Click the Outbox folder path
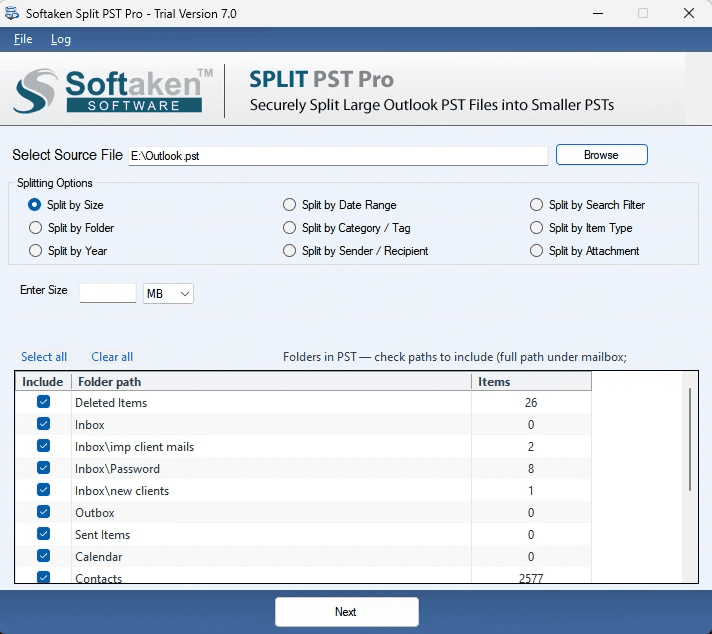Image resolution: width=712 pixels, height=634 pixels. click(x=94, y=513)
